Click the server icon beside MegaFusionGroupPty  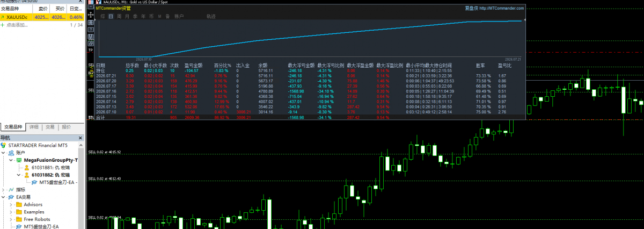19,160
